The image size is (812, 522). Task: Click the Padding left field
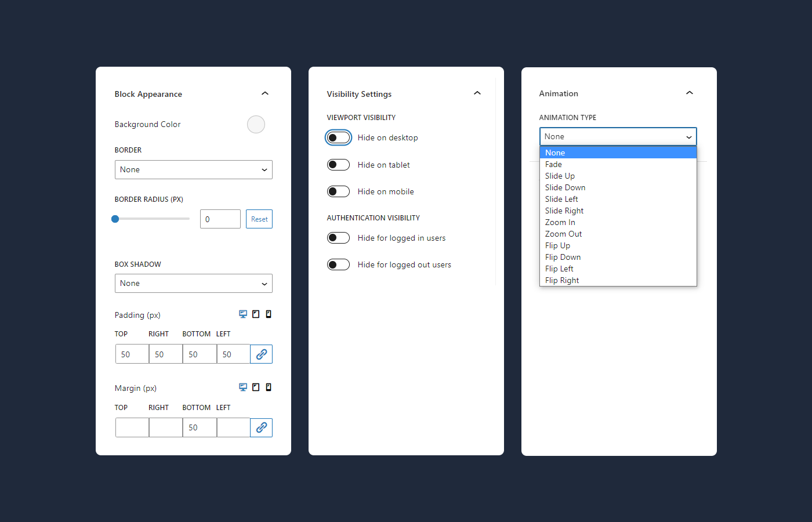click(234, 354)
